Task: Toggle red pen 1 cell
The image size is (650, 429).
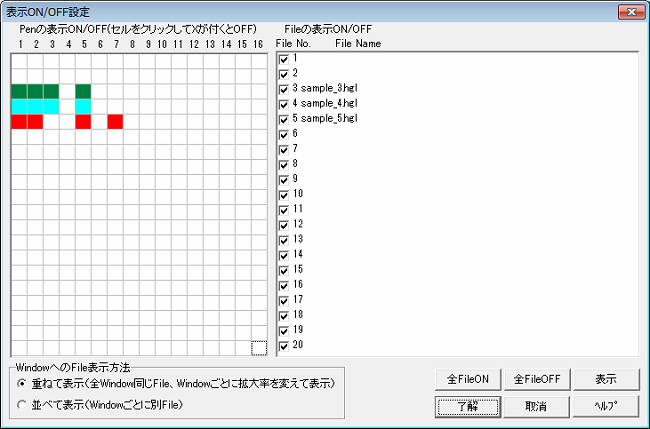Action: [19, 122]
